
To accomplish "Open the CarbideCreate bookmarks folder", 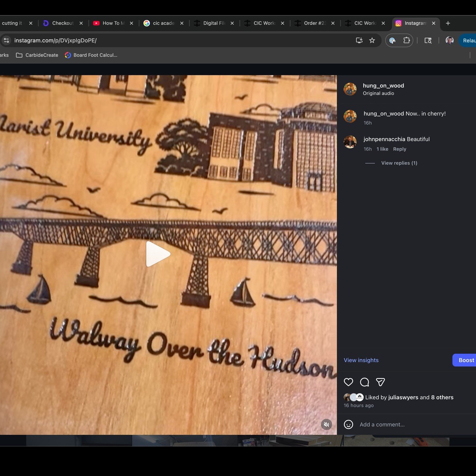I will [x=37, y=55].
